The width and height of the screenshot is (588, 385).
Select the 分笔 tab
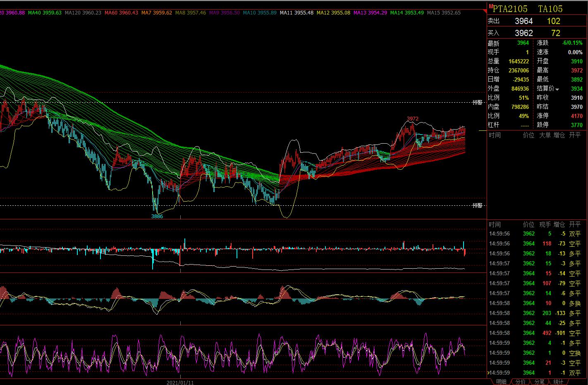pos(539,382)
